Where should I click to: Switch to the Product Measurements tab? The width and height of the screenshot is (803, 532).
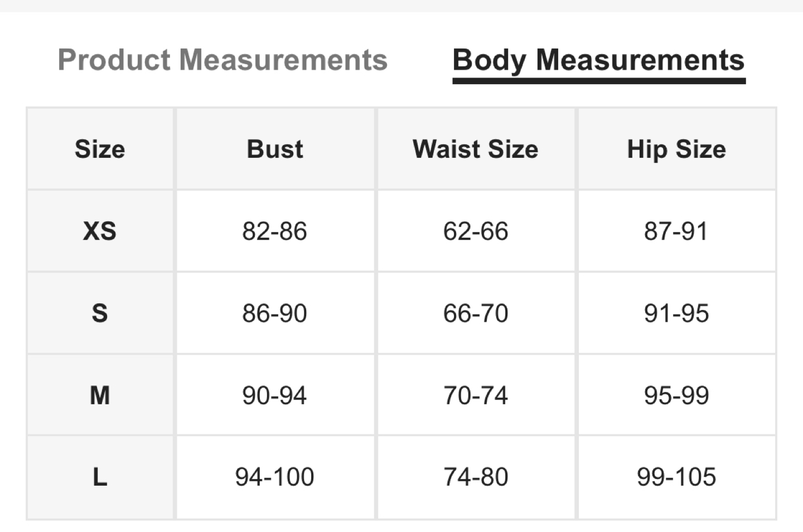[222, 60]
